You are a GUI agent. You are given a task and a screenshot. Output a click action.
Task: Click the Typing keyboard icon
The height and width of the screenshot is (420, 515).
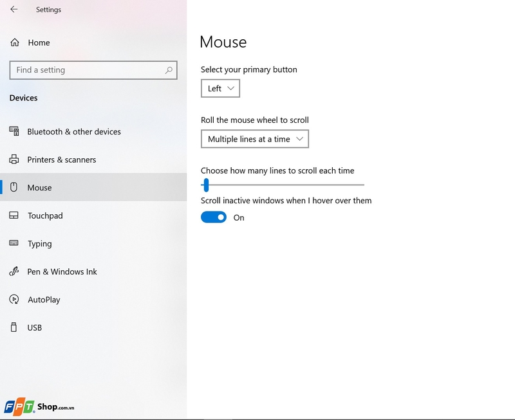[14, 243]
